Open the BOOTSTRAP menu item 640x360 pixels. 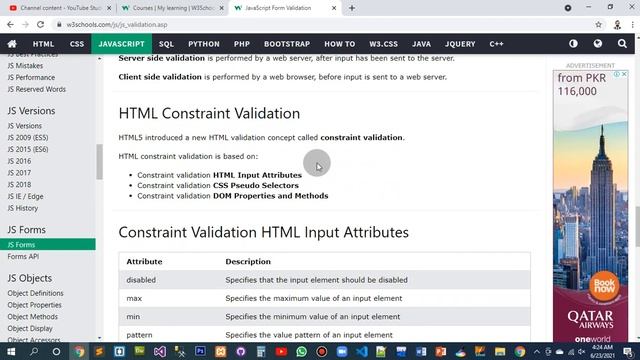coord(287,44)
